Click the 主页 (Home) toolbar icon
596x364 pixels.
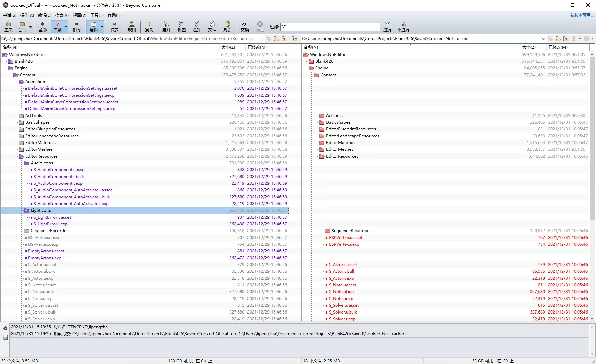8,26
